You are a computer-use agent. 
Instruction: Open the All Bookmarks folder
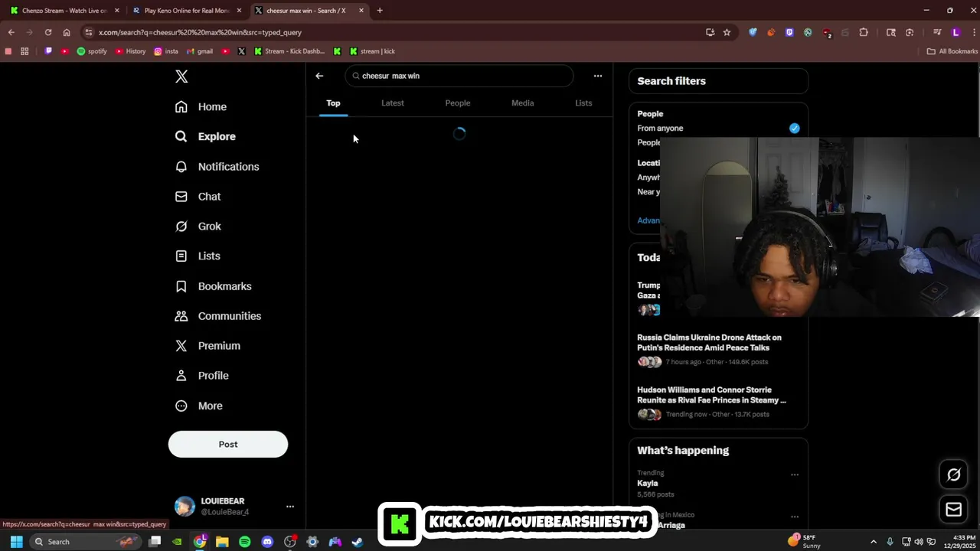click(x=952, y=51)
